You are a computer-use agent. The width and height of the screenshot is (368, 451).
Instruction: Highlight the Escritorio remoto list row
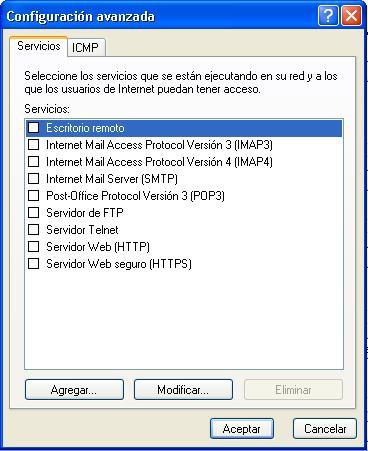(184, 128)
